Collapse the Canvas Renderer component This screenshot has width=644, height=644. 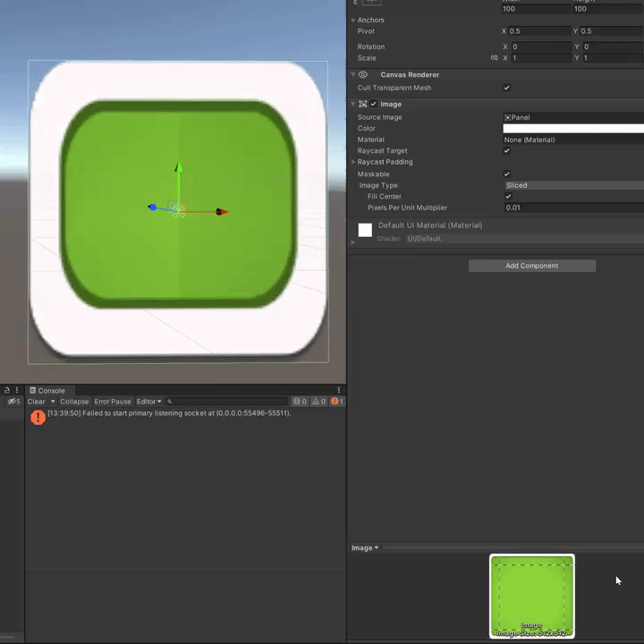click(x=353, y=74)
